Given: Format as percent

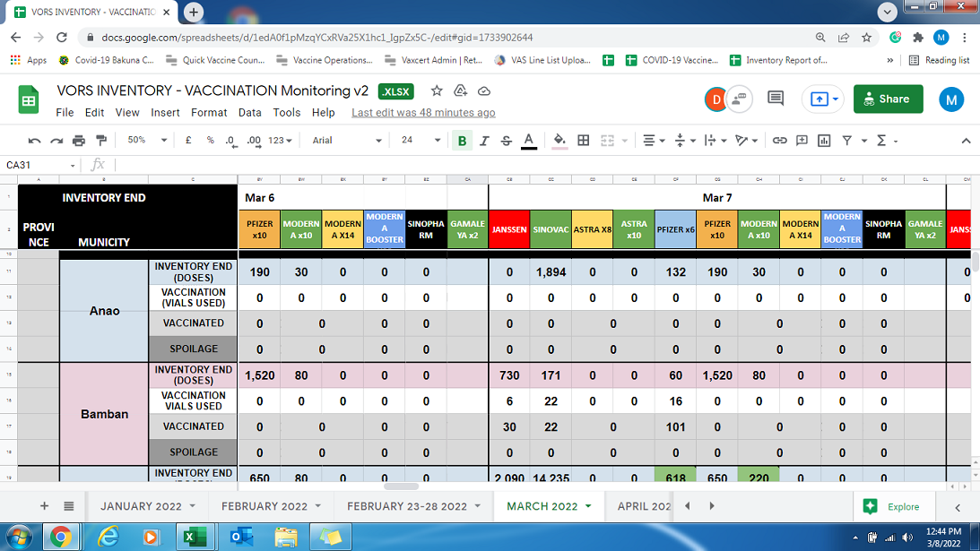Looking at the screenshot, I should pos(211,141).
